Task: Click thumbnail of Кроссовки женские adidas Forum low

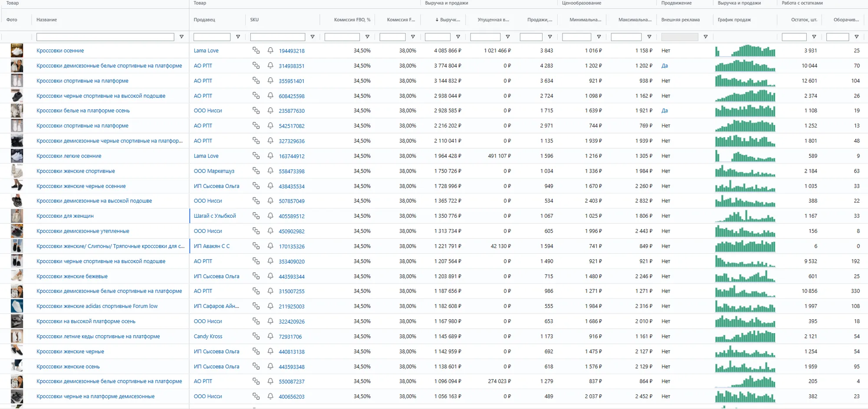Action: pyautogui.click(x=16, y=306)
